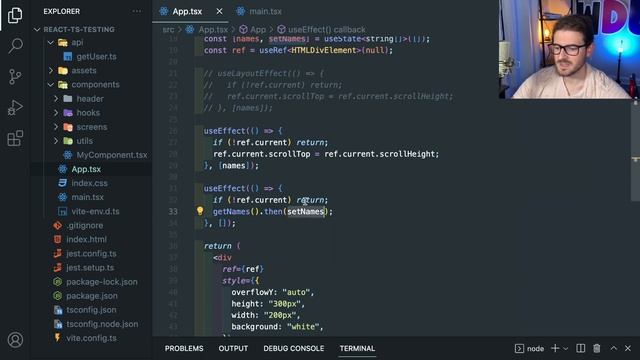Screen dimensions: 640x360
Task: Click the lightbulb code action icon
Action: [x=200, y=211]
